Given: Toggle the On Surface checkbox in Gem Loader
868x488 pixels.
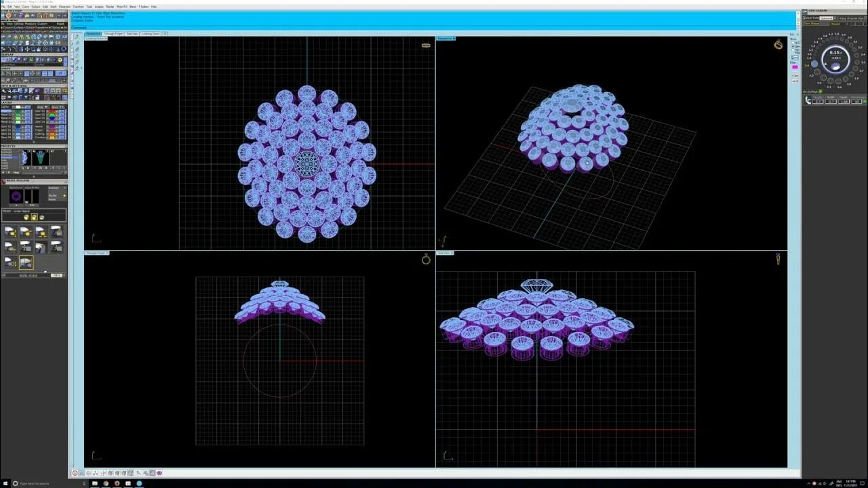Looking at the screenshot, I should tap(821, 91).
